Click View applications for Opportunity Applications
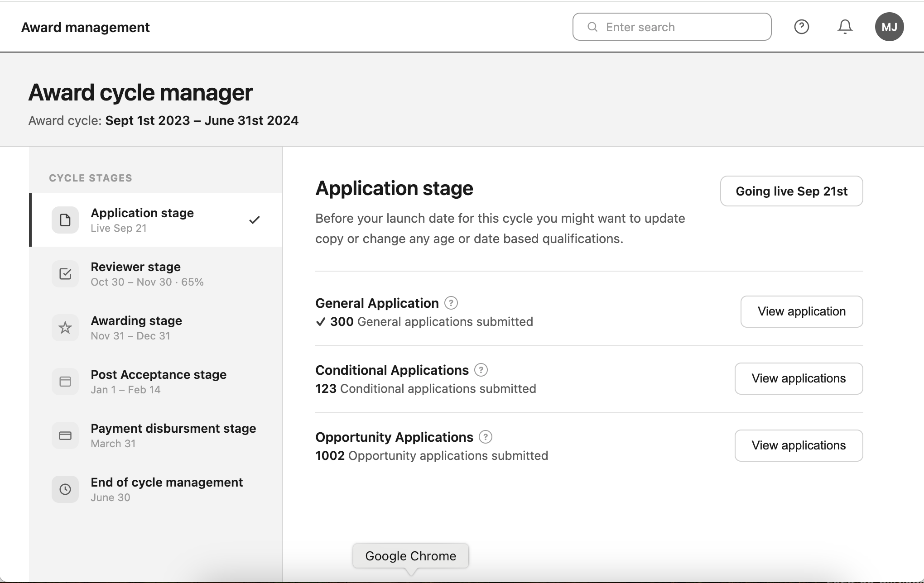 point(799,445)
